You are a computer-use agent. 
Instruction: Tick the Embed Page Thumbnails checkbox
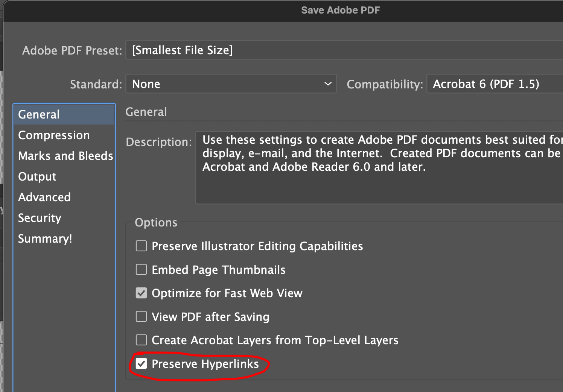click(x=142, y=270)
